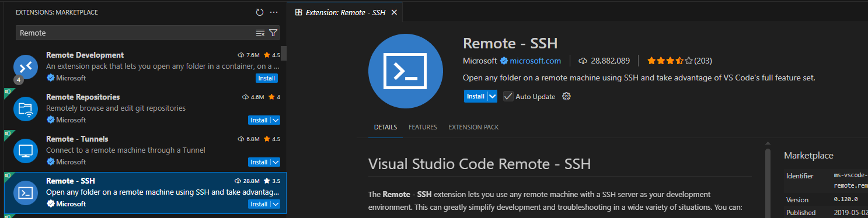Open the microsoft.com publisher link

coord(535,61)
